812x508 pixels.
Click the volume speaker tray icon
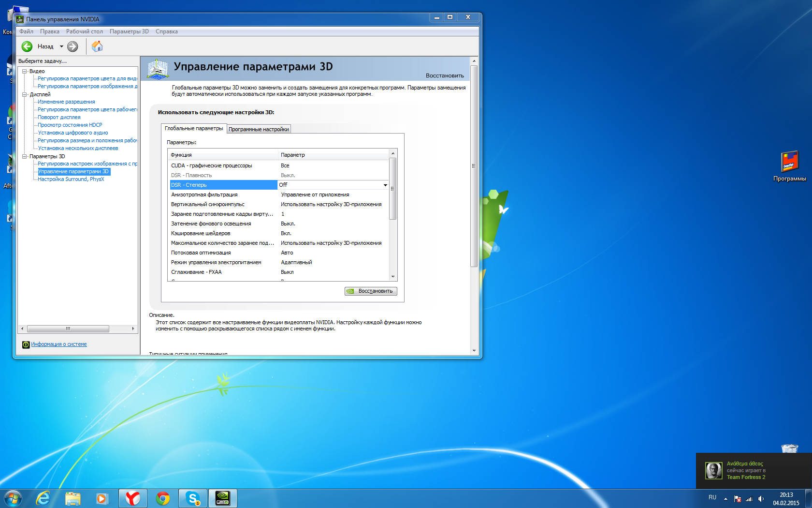pyautogui.click(x=761, y=499)
